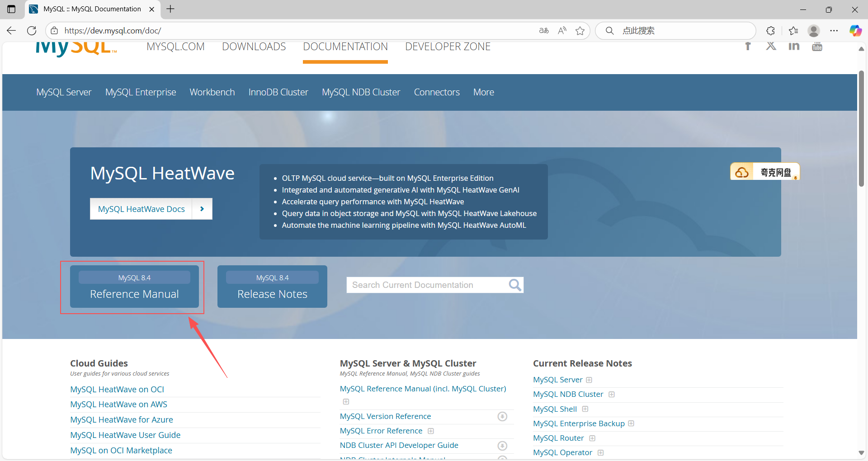Open MySQL HeatWave on AWS link
The width and height of the screenshot is (868, 461).
pyautogui.click(x=118, y=405)
